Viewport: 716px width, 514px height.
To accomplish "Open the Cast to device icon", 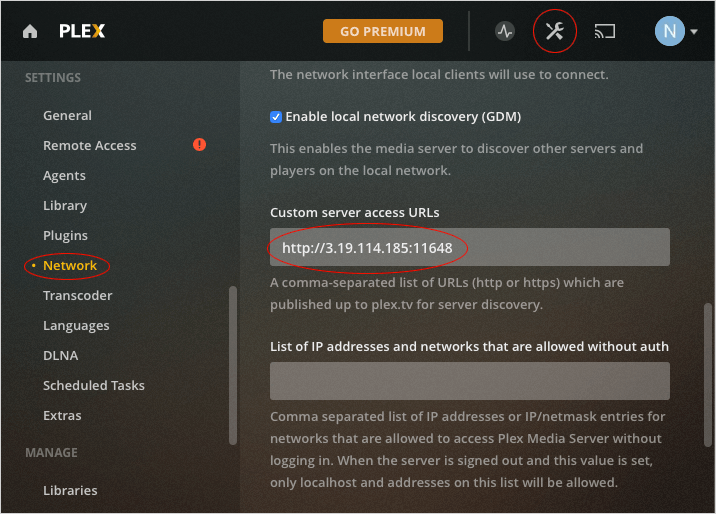I will point(605,31).
